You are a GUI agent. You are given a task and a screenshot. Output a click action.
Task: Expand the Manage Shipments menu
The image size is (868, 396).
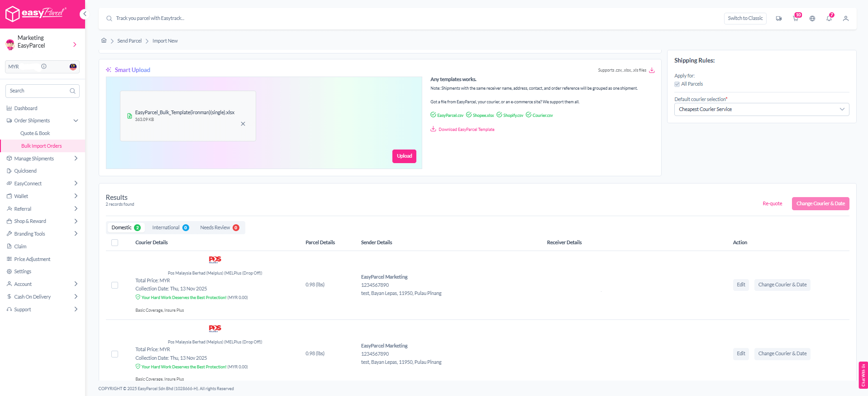[x=42, y=159]
